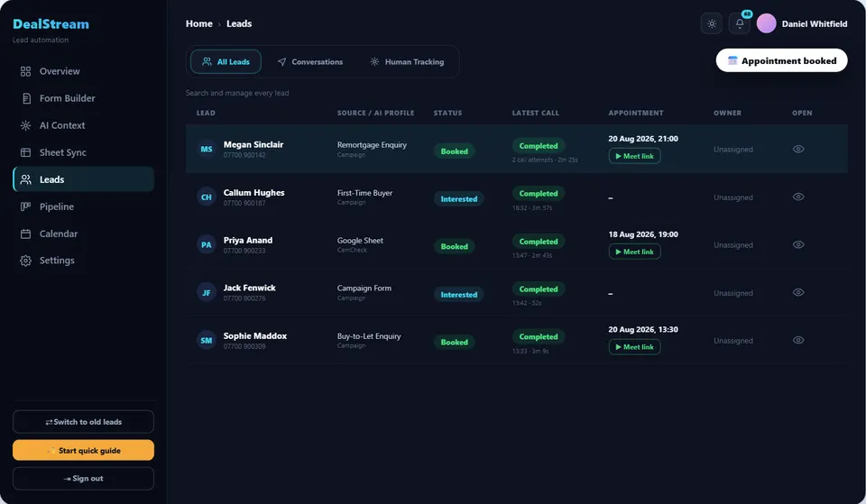This screenshot has width=866, height=504.
Task: Go to AI Context in the sidebar
Action: pyautogui.click(x=83, y=125)
